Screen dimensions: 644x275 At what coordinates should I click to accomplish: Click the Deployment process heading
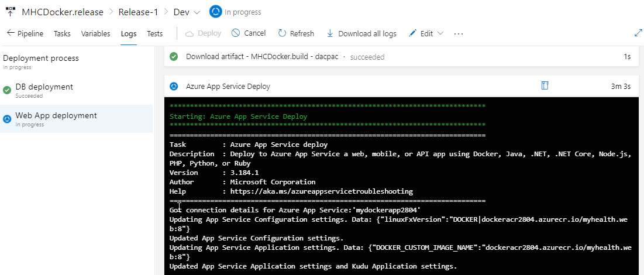(41, 58)
